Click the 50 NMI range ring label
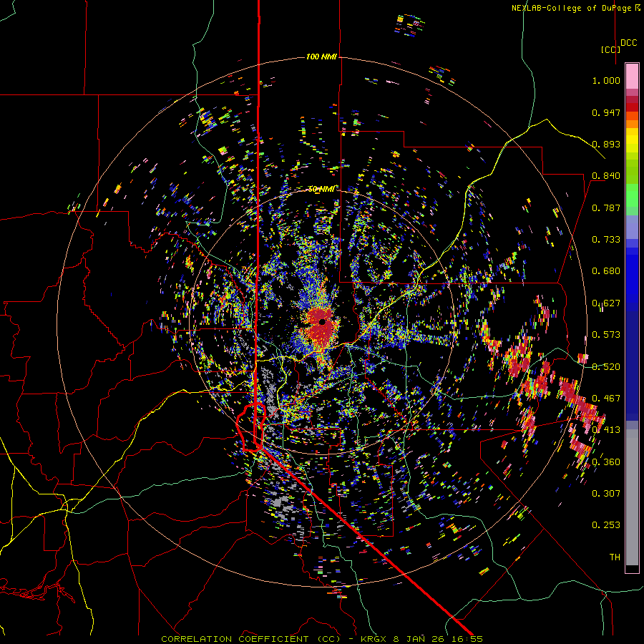This screenshot has width=644, height=644. [321, 189]
